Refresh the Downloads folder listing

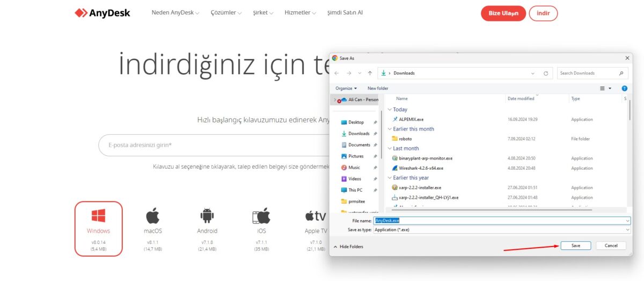point(546,73)
